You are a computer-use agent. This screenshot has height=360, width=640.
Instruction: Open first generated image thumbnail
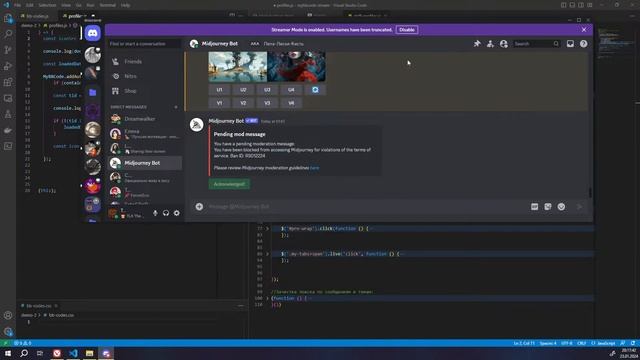(238, 67)
